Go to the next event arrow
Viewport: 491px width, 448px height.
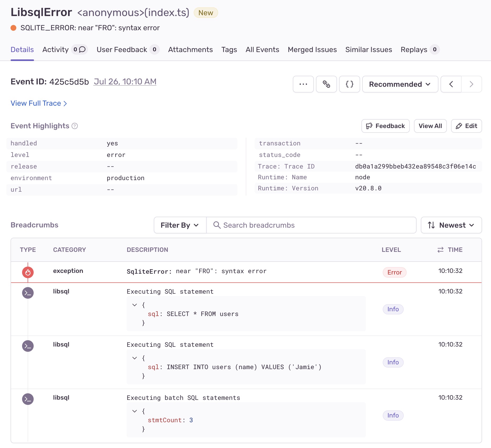coord(471,84)
